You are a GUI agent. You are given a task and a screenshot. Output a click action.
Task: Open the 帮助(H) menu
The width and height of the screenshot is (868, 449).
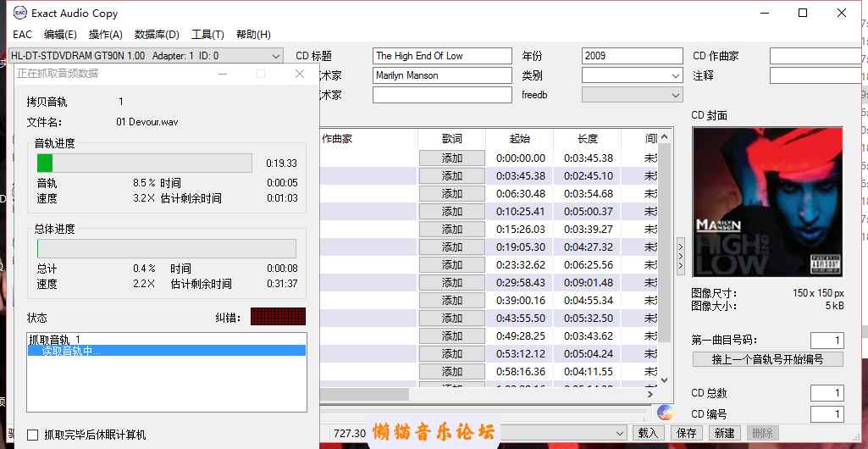(x=253, y=35)
